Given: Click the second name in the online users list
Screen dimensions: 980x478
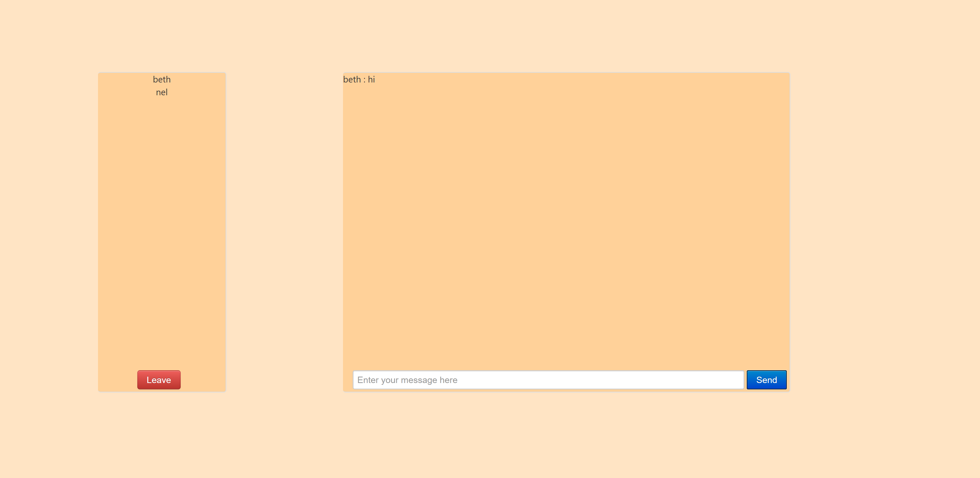Looking at the screenshot, I should pyautogui.click(x=162, y=92).
